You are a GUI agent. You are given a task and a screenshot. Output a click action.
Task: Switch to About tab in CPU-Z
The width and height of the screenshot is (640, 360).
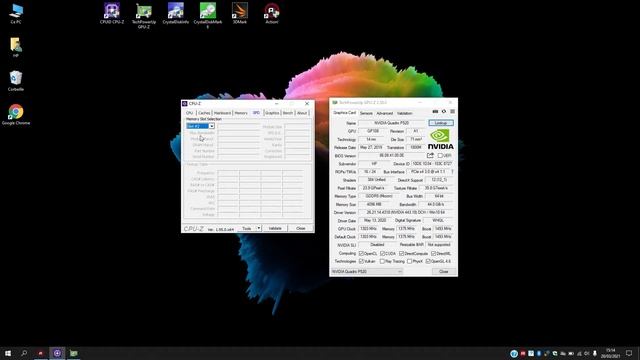tap(302, 113)
